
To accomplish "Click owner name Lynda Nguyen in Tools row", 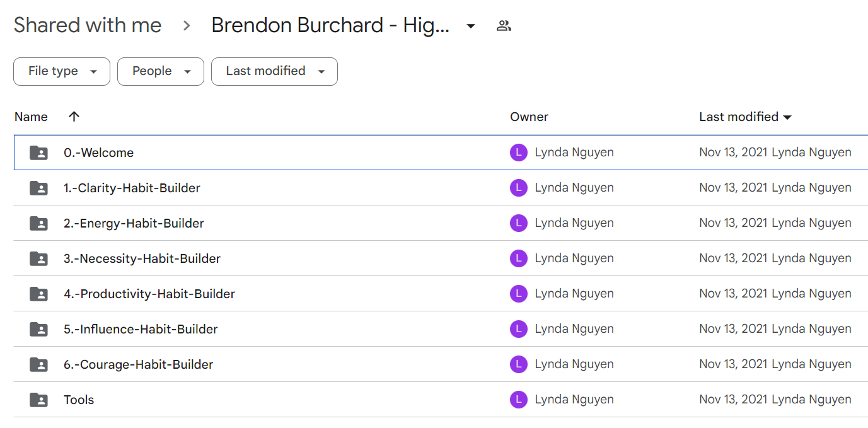I will [574, 400].
